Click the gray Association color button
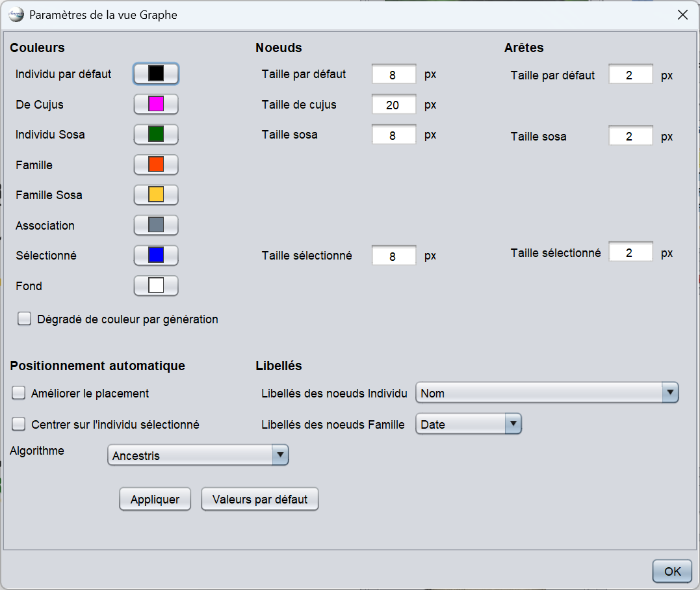Screen dimensions: 700x590 point(156,225)
